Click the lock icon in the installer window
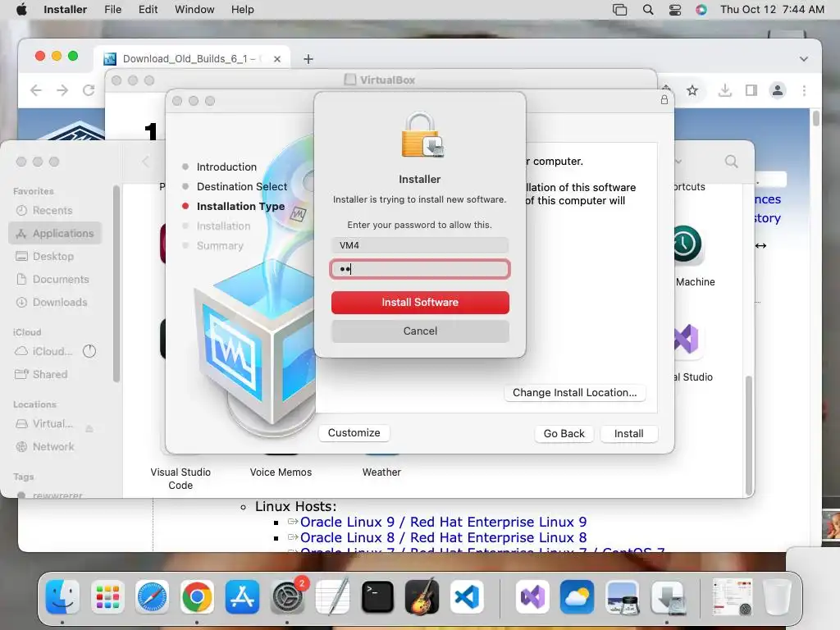Viewport: 840px width, 630px height. click(x=664, y=99)
